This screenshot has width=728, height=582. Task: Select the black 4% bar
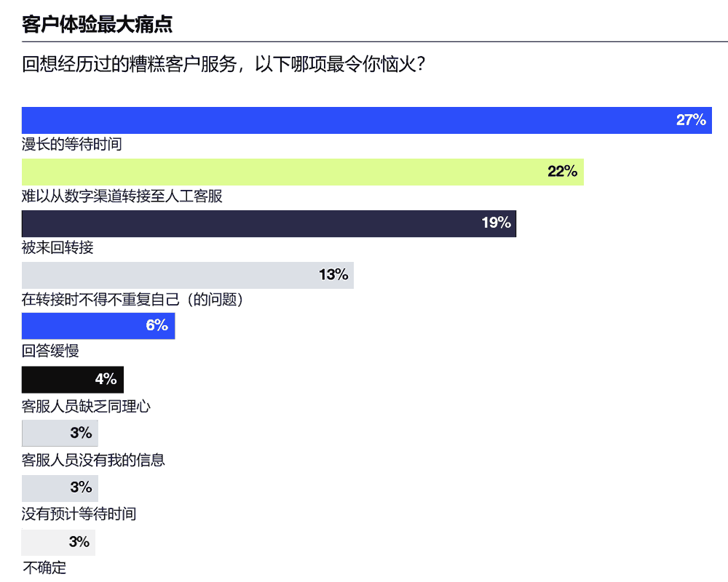73,379
